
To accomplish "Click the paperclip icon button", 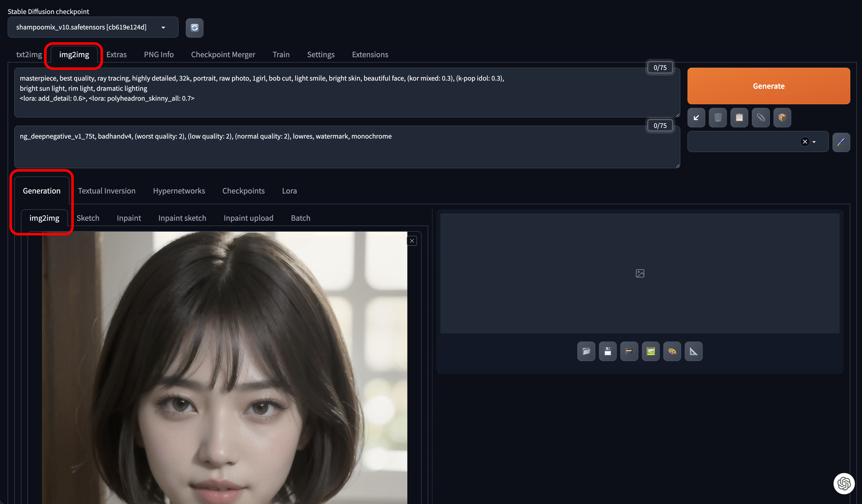I will point(761,118).
